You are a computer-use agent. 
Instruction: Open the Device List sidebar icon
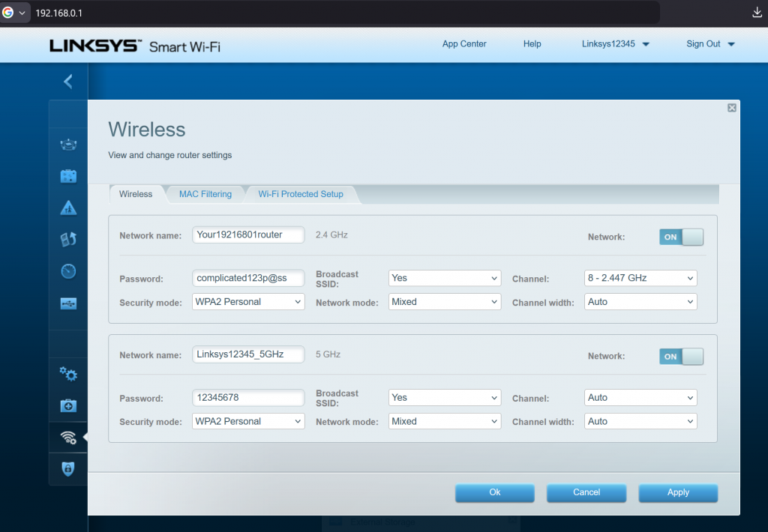coord(68,144)
